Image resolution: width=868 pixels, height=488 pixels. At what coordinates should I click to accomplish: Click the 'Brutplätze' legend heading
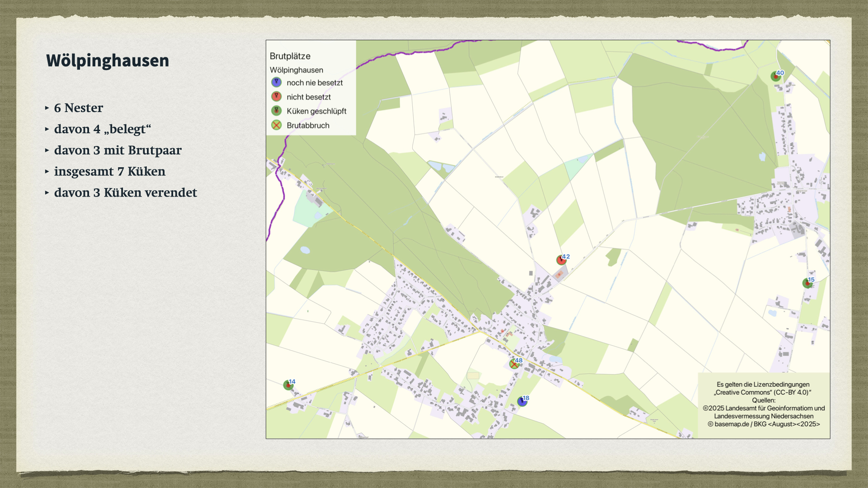[290, 56]
